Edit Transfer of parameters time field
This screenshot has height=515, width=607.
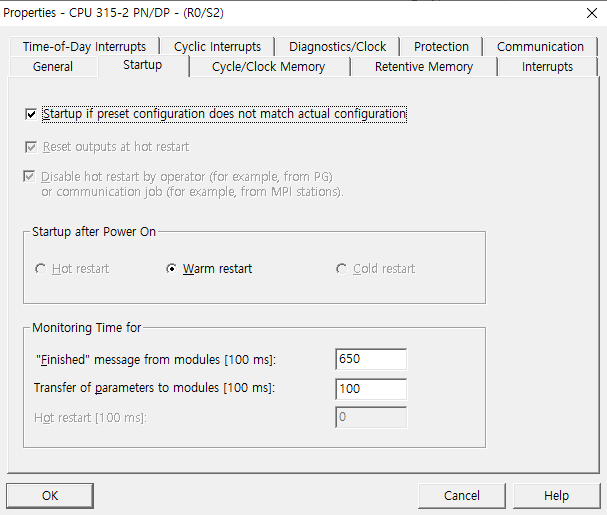371,389
